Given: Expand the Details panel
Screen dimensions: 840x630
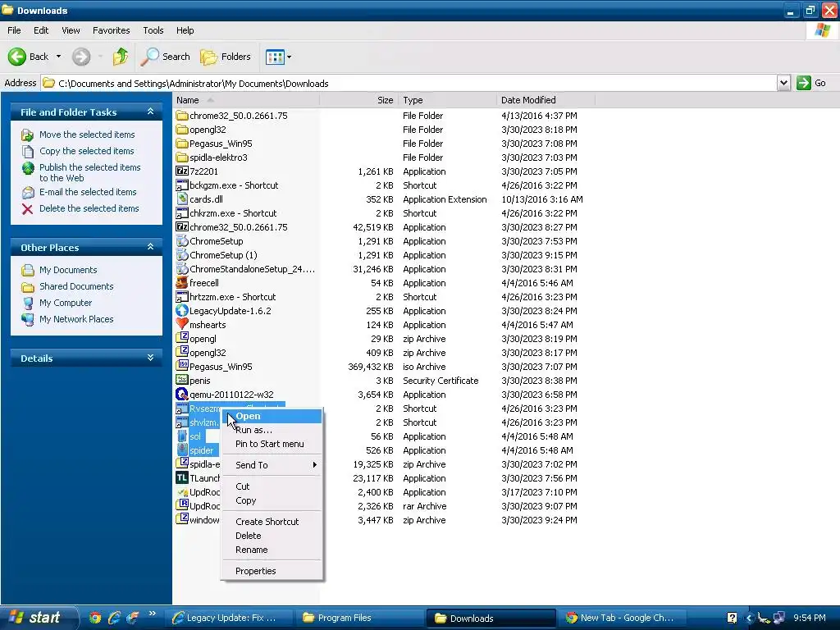Looking at the screenshot, I should point(151,358).
